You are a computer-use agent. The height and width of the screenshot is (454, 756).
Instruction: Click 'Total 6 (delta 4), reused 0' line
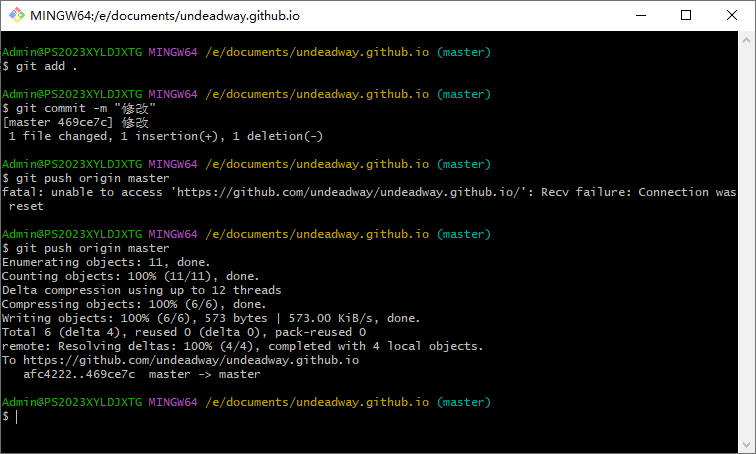[184, 332]
